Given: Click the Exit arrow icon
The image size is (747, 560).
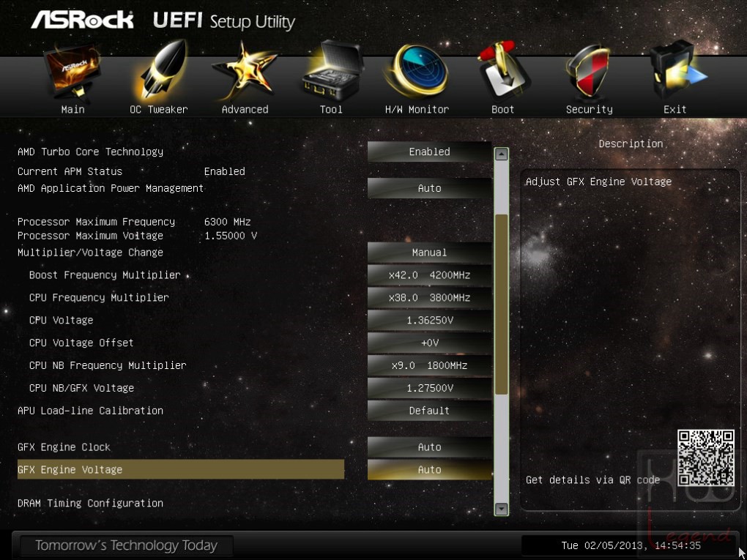Looking at the screenshot, I should click(x=675, y=72).
